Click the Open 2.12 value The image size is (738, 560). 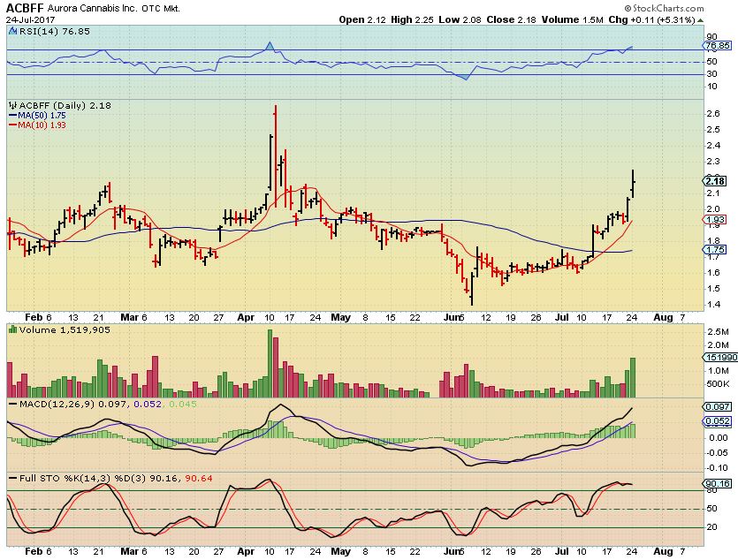(x=362, y=19)
